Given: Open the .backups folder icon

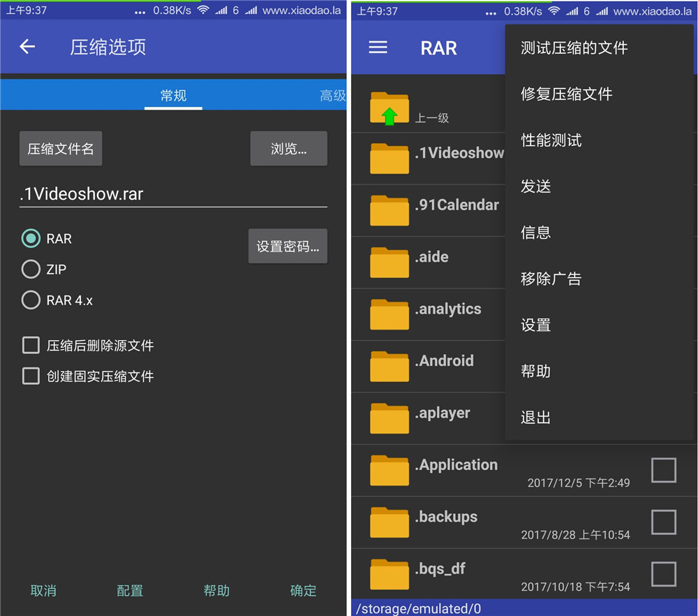Looking at the screenshot, I should point(389,522).
